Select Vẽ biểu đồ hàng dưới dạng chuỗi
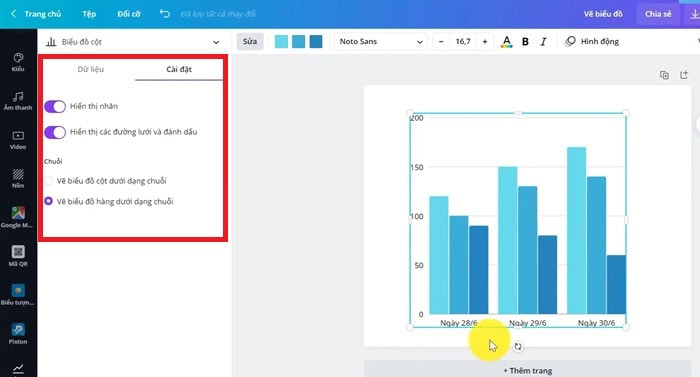 [49, 201]
